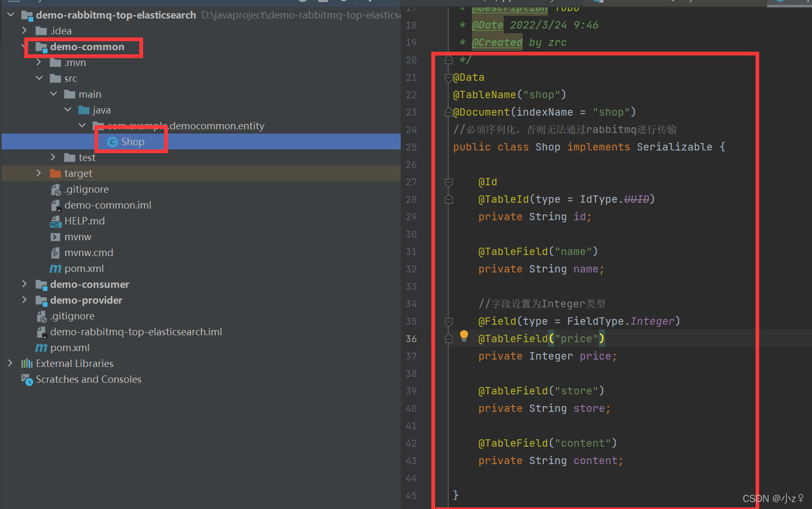
Task: Expand the target folder
Action: [x=39, y=173]
